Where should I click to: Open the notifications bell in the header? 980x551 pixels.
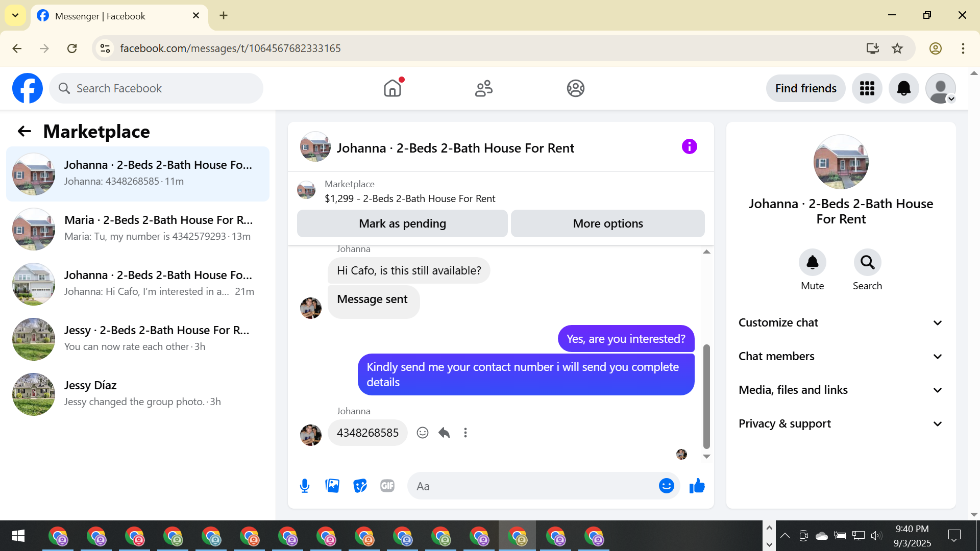[904, 88]
